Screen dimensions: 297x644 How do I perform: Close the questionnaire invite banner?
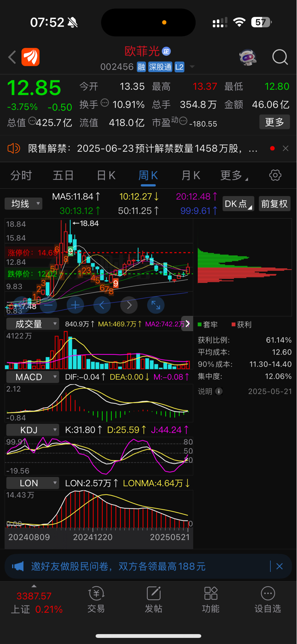pos(280,566)
